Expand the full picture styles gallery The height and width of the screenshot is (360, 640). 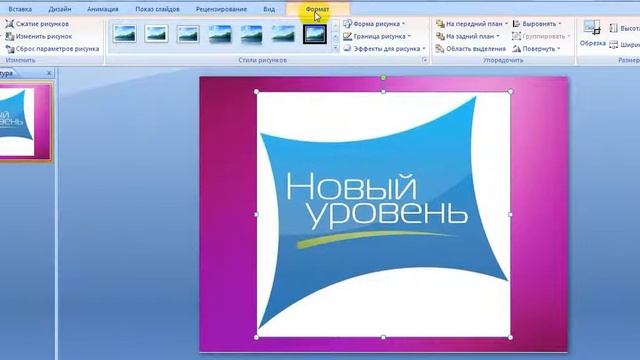336,49
